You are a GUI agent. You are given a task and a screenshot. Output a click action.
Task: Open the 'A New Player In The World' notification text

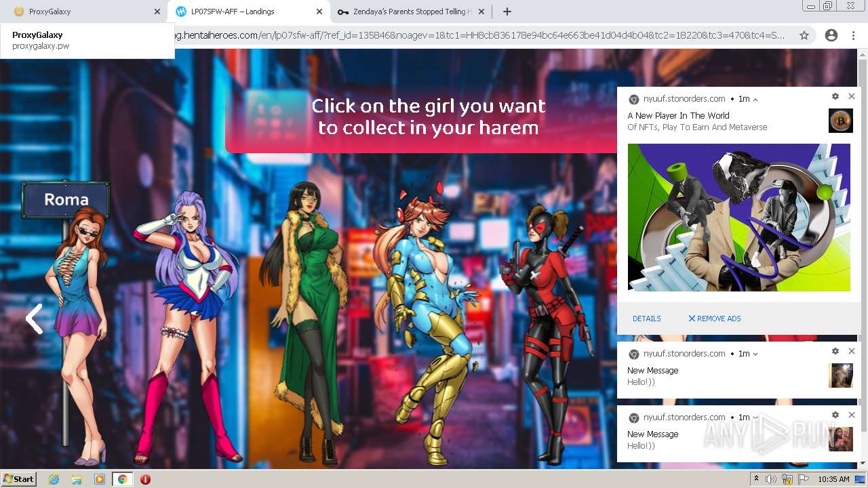point(678,116)
